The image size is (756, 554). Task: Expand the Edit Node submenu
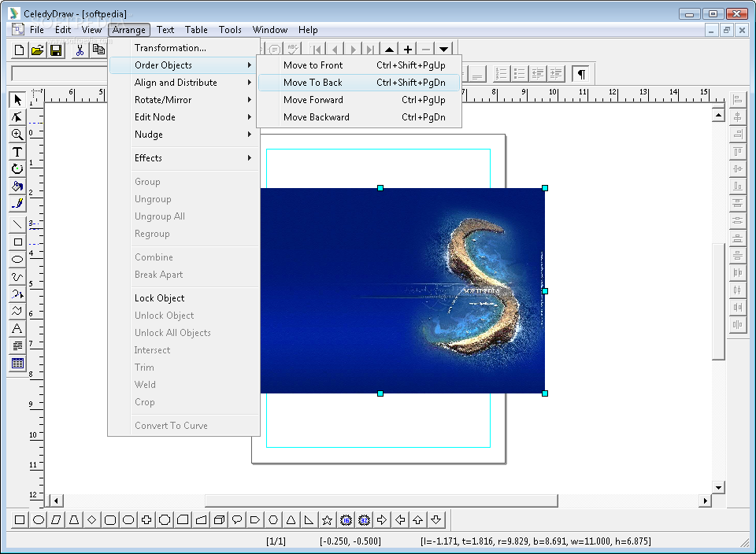click(183, 117)
